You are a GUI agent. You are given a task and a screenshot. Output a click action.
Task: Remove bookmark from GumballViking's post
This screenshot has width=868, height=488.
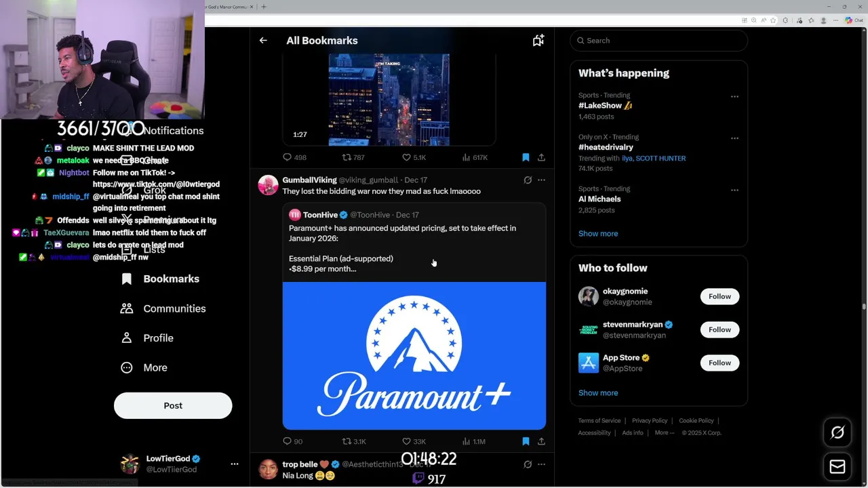click(526, 441)
